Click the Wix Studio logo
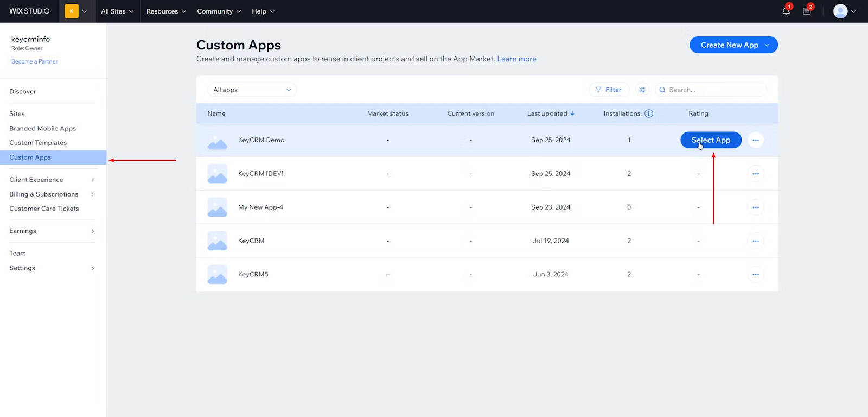Image resolution: width=868 pixels, height=417 pixels. pyautogui.click(x=29, y=11)
